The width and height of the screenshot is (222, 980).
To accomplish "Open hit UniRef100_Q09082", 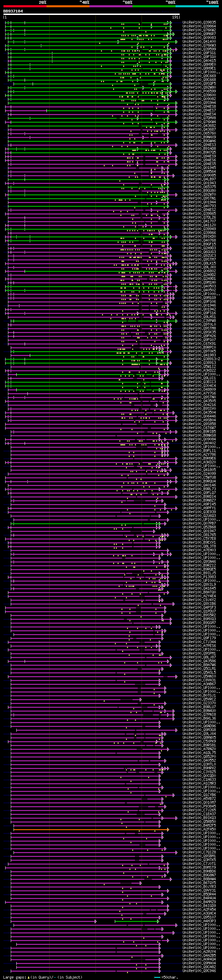I will [199, 99].
